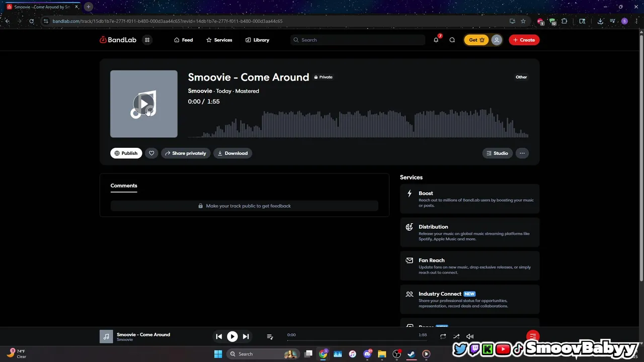Screen dimensions: 644x362
Task: Open a new browser tab
Action: (89, 7)
